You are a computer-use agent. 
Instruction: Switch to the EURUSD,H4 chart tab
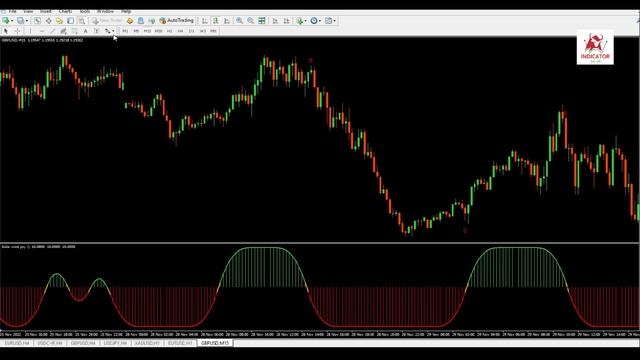(x=16, y=343)
